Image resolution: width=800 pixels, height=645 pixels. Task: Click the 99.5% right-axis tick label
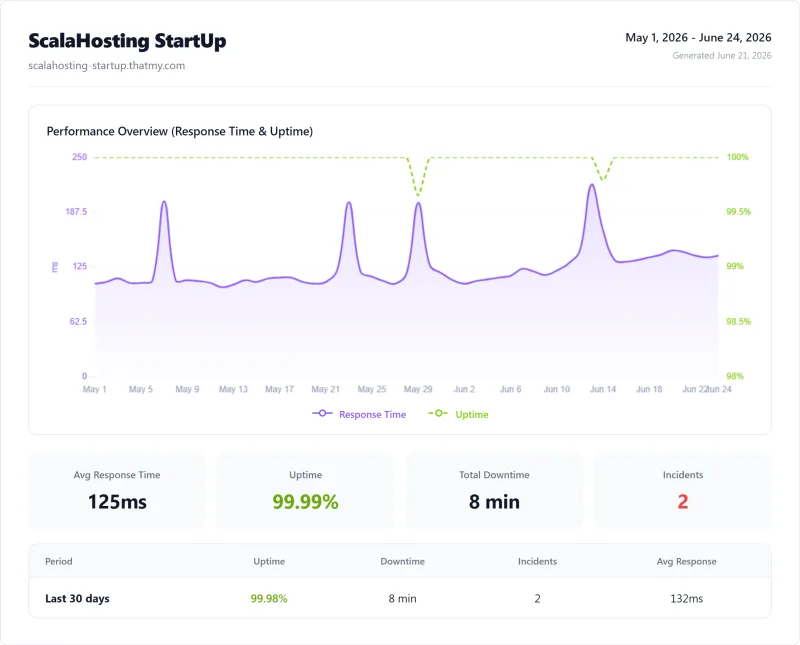[738, 211]
